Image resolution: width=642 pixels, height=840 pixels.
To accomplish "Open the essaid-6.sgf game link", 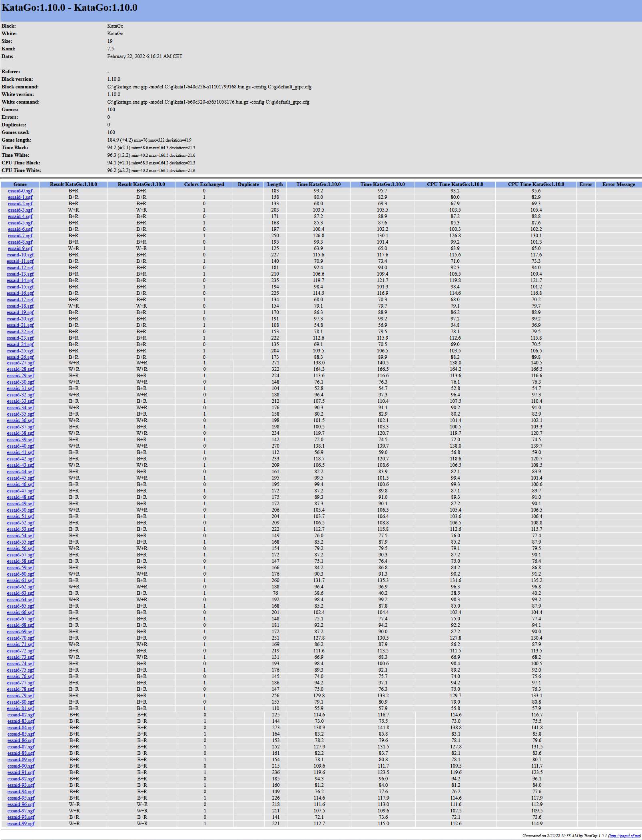I will click(20, 229).
